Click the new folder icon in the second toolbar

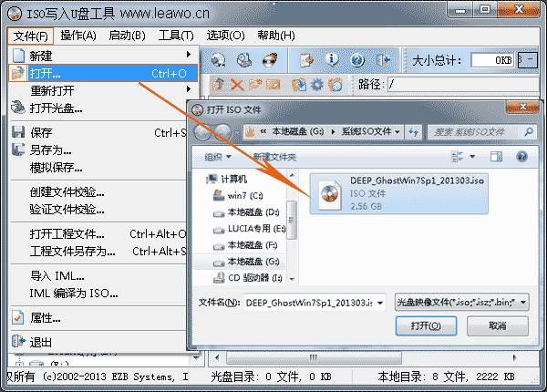pos(255,85)
